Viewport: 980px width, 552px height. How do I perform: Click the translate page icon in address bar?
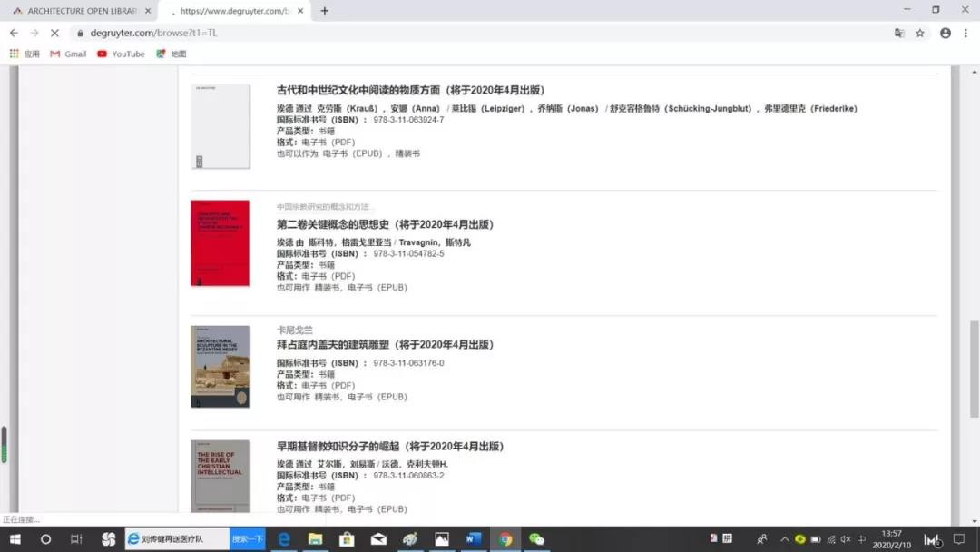(x=899, y=33)
